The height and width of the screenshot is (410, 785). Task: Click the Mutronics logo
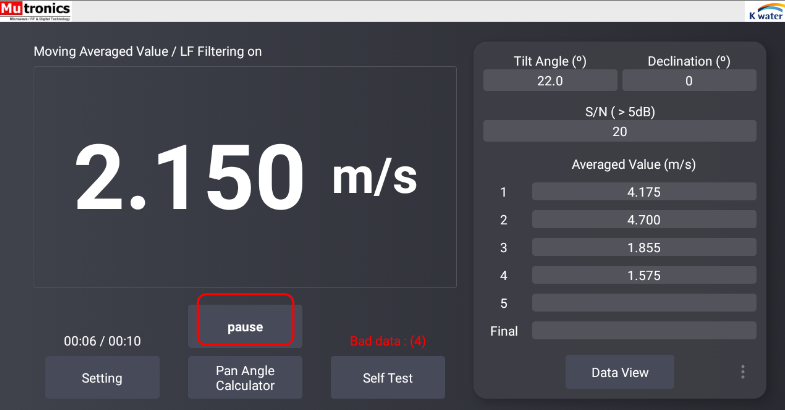35,11
